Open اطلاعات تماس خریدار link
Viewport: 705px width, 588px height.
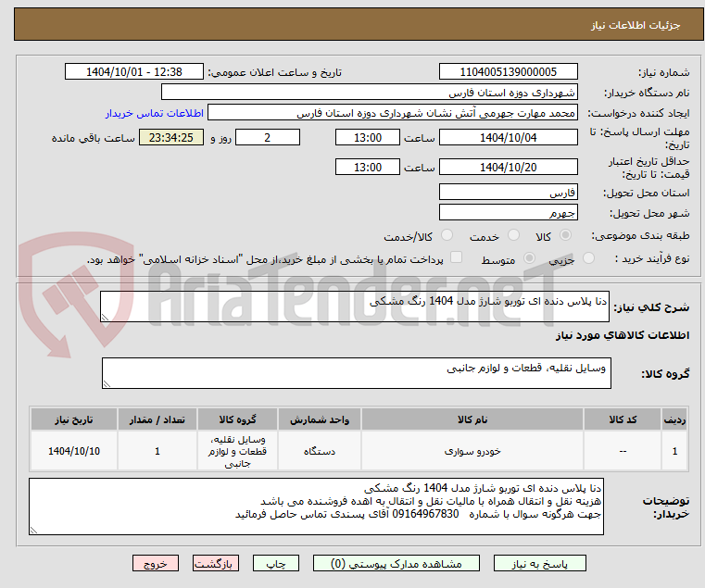coord(155,113)
